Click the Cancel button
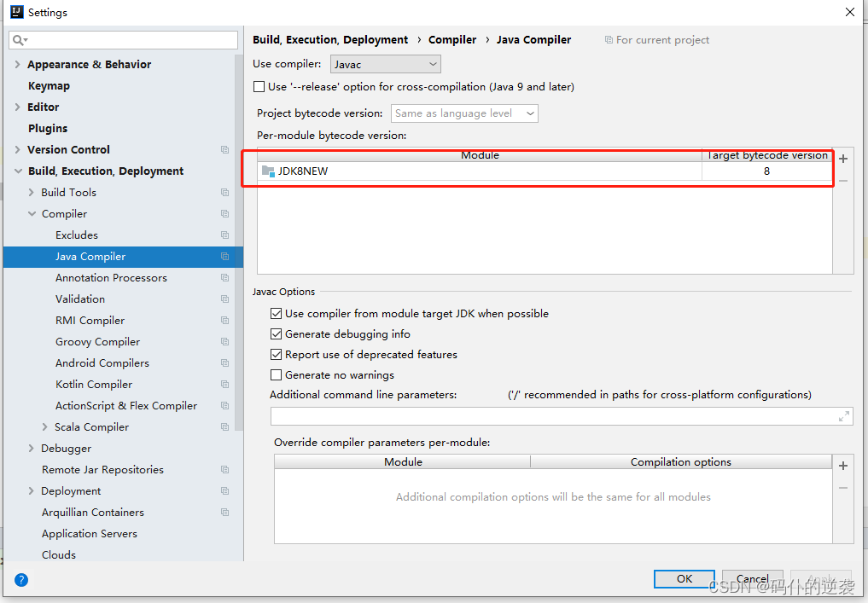This screenshot has width=868, height=603. coord(752,578)
